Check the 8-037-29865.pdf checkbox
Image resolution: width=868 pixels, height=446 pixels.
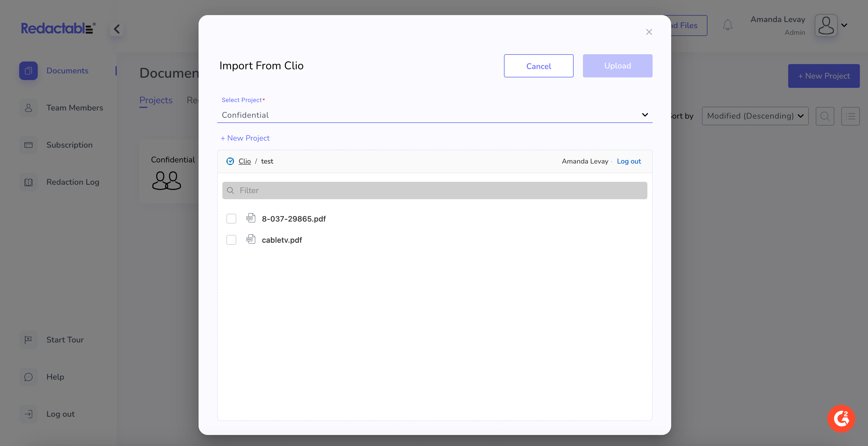coord(231,219)
